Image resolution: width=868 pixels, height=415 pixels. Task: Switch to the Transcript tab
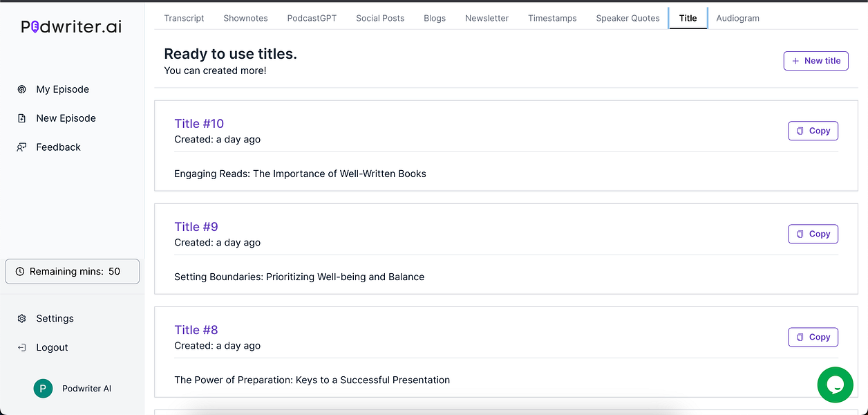184,18
